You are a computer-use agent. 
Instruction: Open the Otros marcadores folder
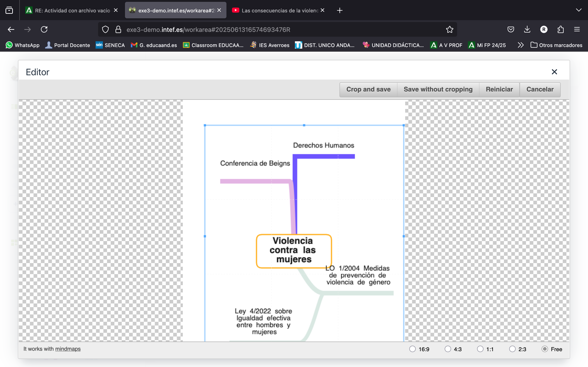pyautogui.click(x=556, y=45)
